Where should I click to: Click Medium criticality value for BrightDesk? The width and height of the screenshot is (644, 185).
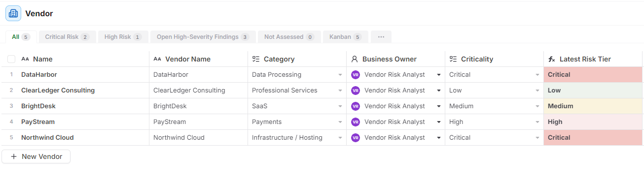pyautogui.click(x=461, y=106)
